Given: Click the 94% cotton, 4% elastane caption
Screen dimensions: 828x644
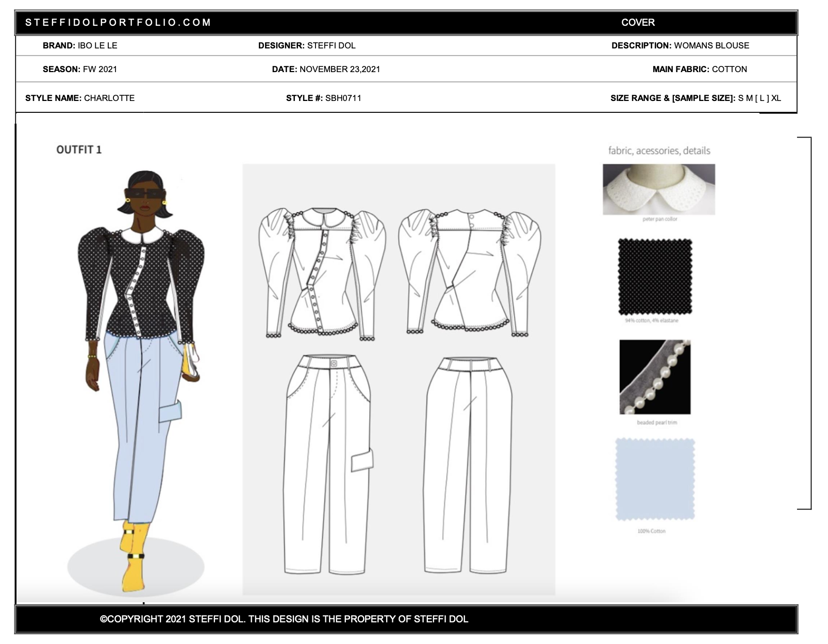Looking at the screenshot, I should pos(651,320).
